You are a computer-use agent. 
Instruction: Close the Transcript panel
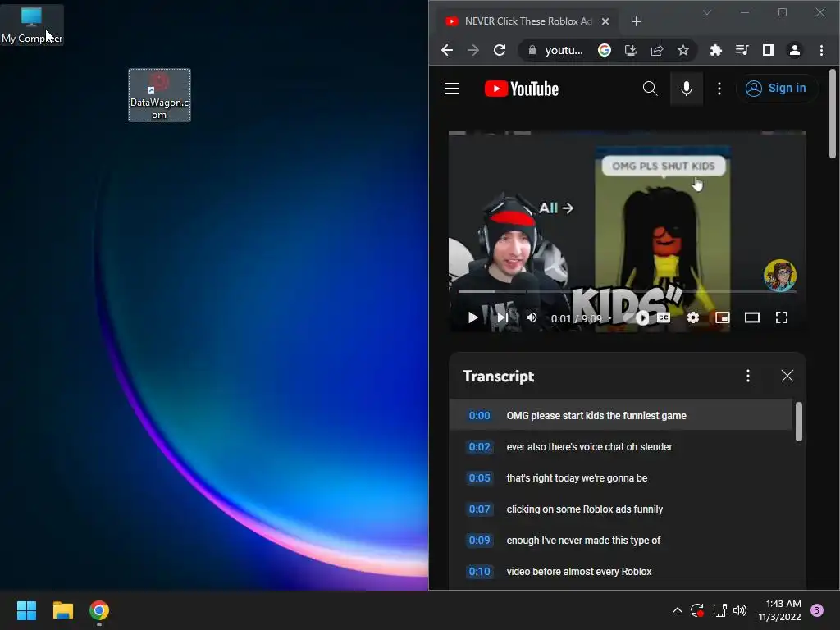(x=787, y=376)
